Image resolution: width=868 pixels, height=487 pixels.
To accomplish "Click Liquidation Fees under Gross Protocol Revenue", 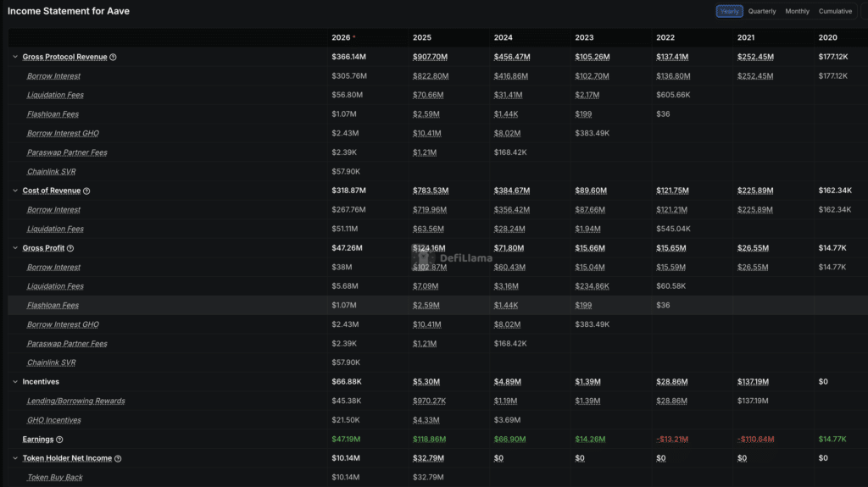I will coord(55,95).
